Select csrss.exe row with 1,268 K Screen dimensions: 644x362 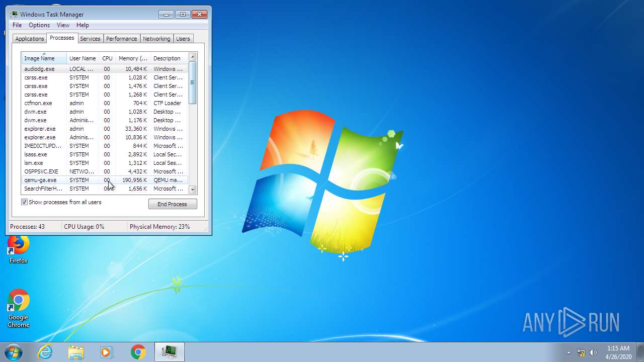(105, 95)
